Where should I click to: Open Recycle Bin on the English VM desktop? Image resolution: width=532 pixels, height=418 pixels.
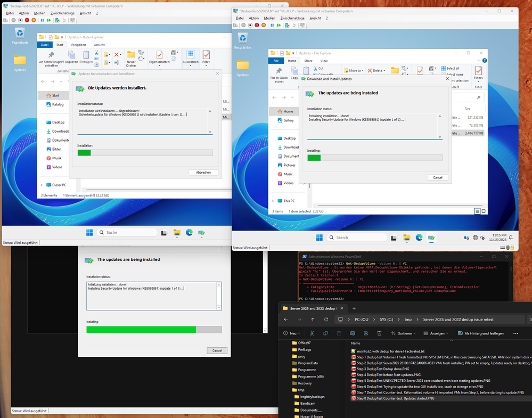[243, 41]
